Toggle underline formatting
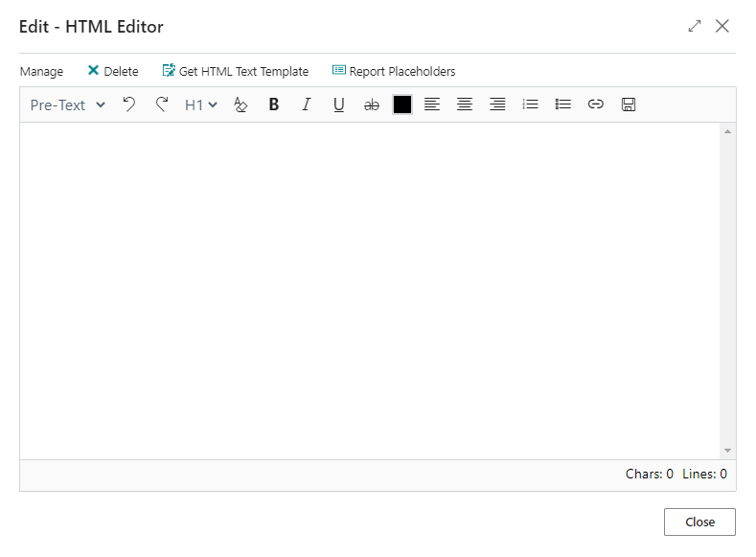Viewport: 756px width, 557px height. [339, 104]
